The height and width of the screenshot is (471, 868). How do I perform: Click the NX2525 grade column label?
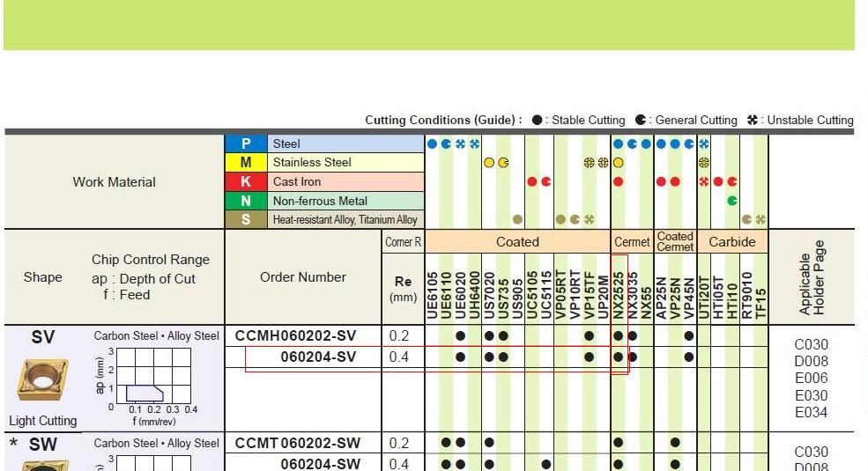click(x=619, y=295)
